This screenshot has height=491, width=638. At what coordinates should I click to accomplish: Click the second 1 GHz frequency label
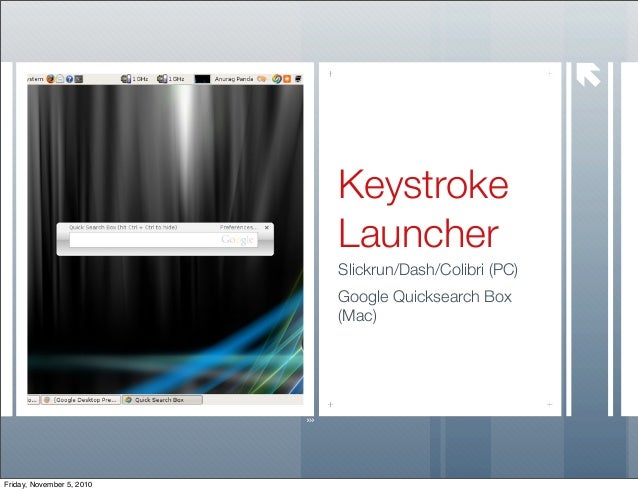click(x=176, y=79)
